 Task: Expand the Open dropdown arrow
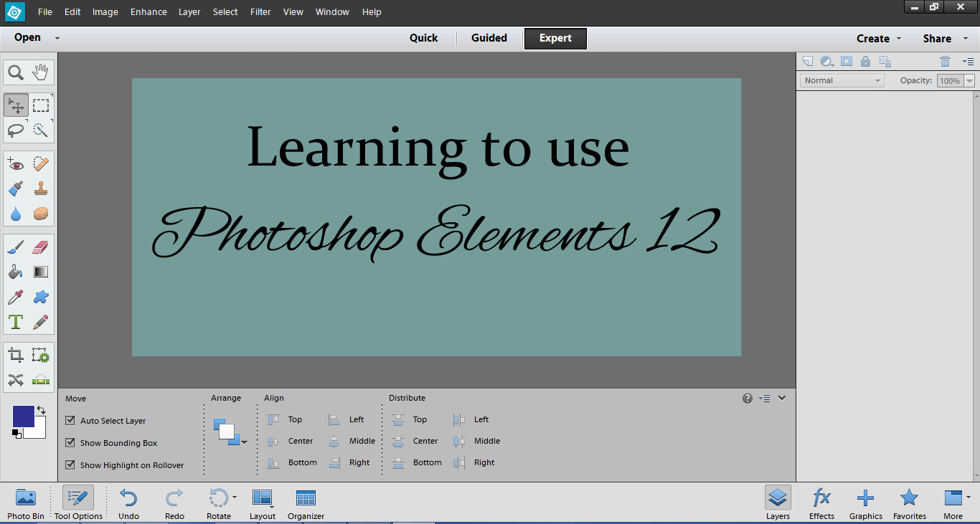57,39
